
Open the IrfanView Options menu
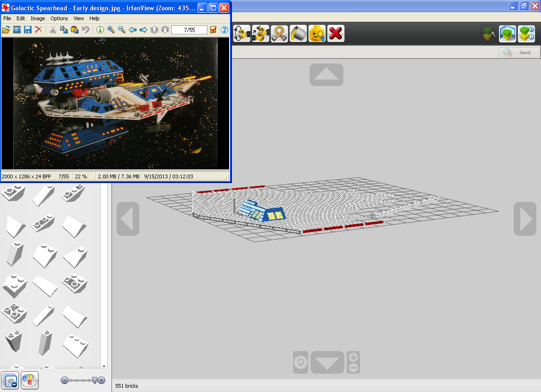[59, 18]
